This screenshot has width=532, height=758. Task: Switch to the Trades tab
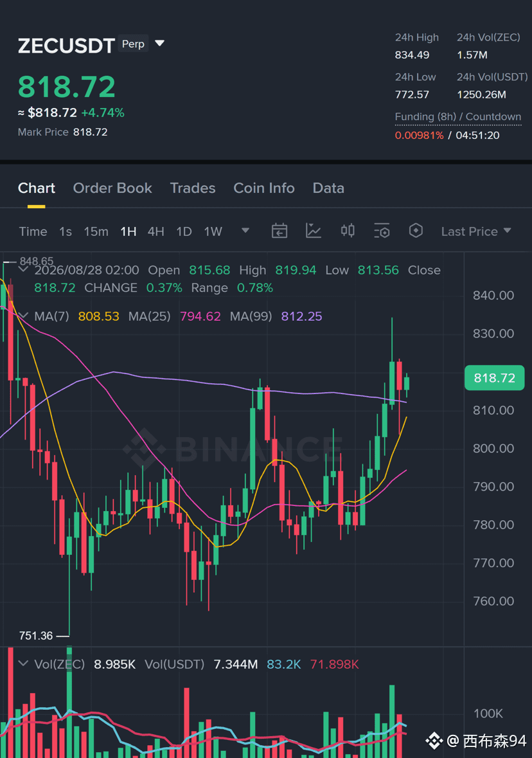[x=193, y=188]
